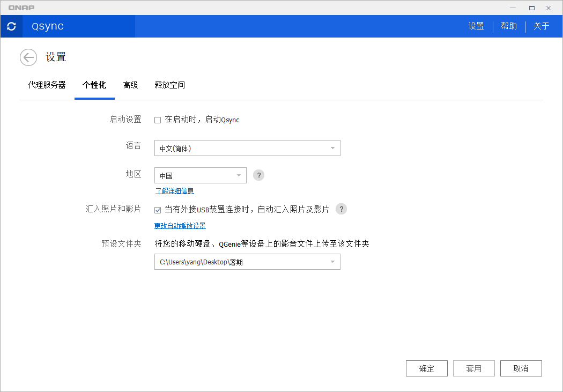Click the Qsync title text in header
This screenshot has width=563, height=392.
point(48,26)
